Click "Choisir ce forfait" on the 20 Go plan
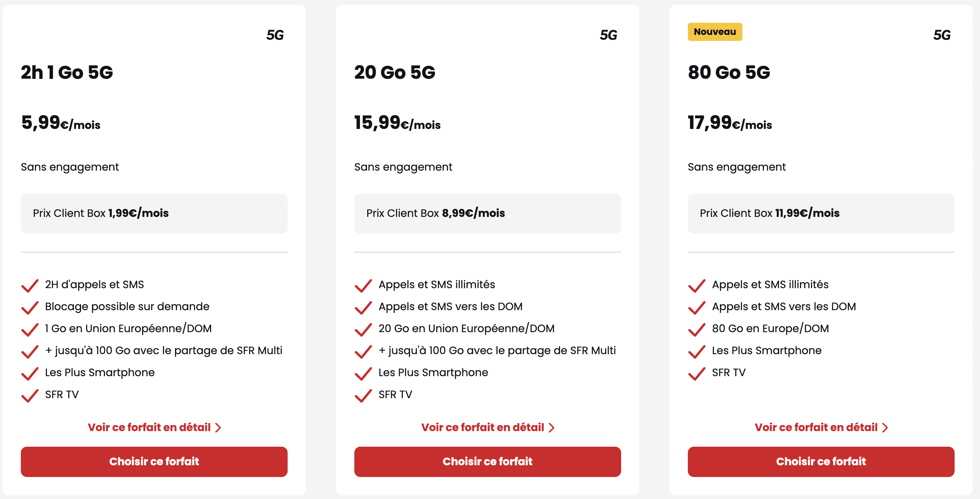 [x=487, y=462]
